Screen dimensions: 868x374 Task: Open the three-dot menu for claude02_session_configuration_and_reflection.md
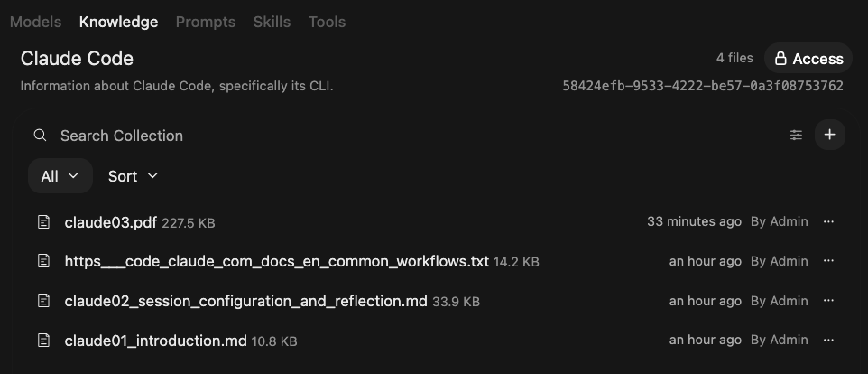828,300
